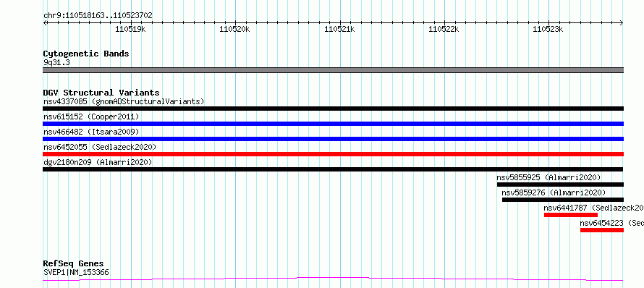This screenshot has height=288, width=644.
Task: Select the black dgv2180n209 variant bar
Action: pyautogui.click(x=333, y=169)
